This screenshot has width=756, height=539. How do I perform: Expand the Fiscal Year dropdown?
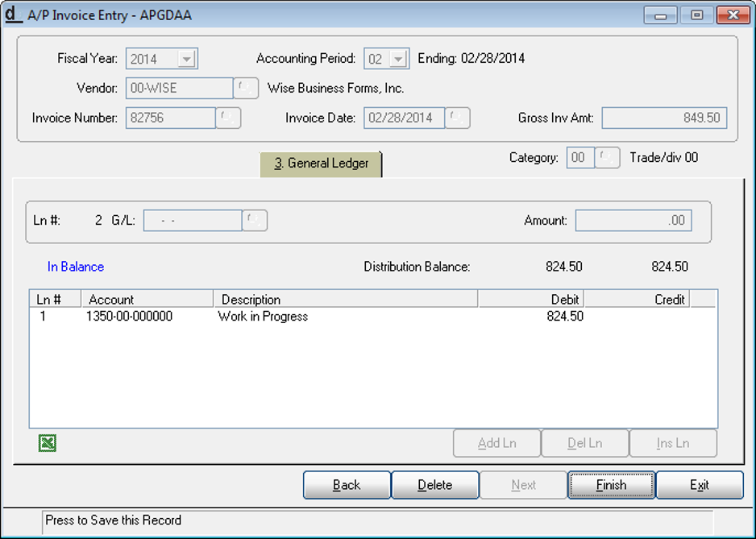tap(186, 60)
